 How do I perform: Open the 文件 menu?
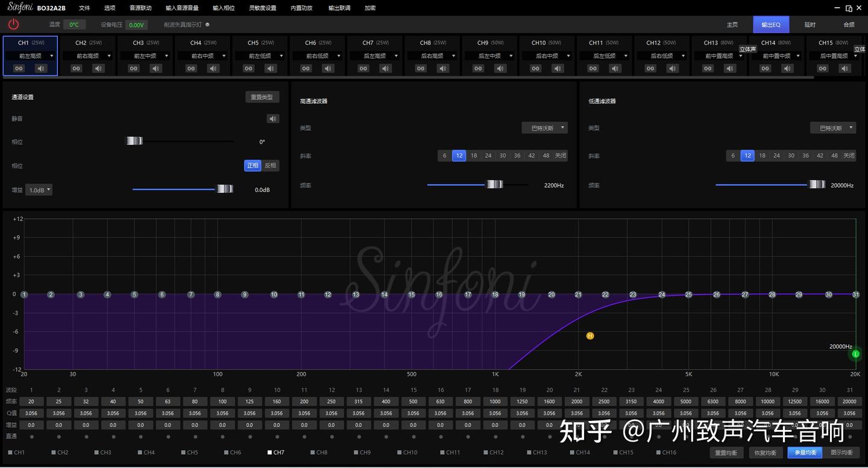[84, 8]
